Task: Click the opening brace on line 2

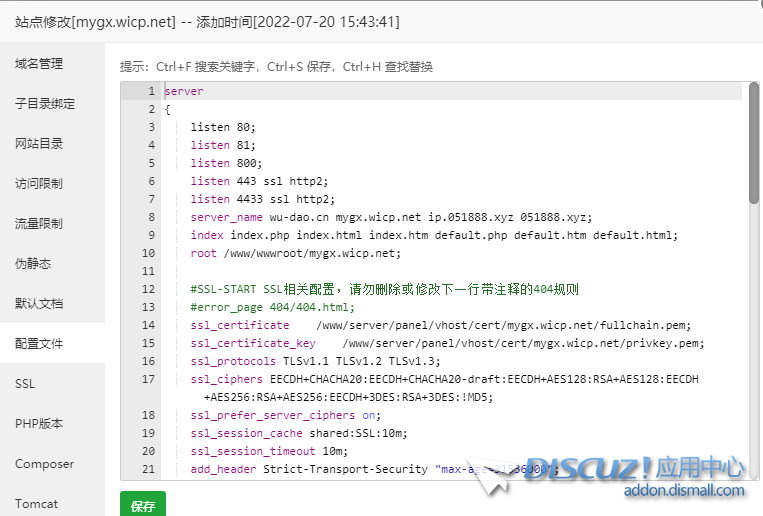Action: [x=167, y=110]
